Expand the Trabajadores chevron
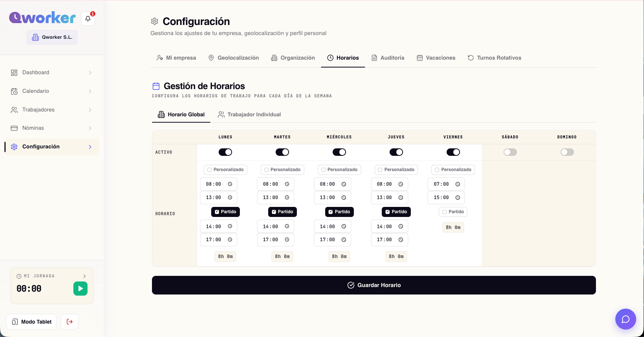Viewport: 644px width, 337px height. [x=90, y=110]
